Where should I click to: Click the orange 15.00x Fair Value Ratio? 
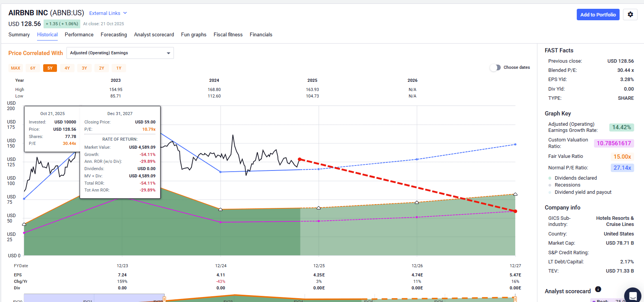pos(622,157)
